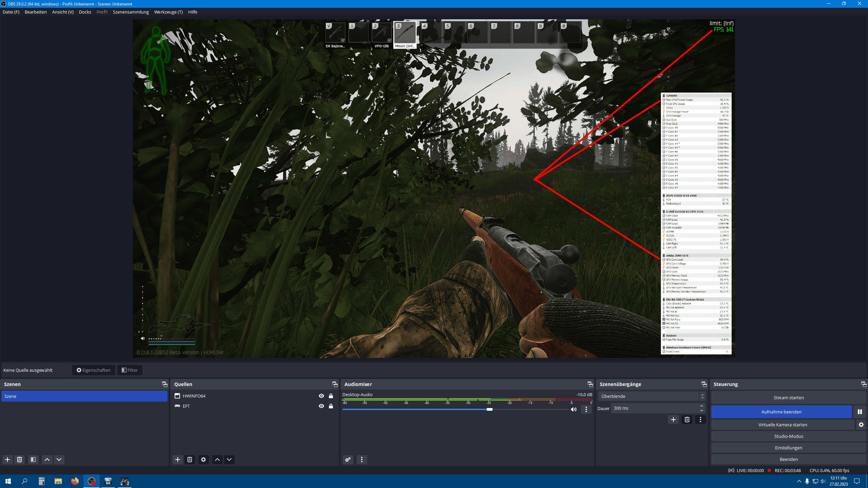Open Datei (F) menu
This screenshot has height=488, width=868.
coord(11,12)
